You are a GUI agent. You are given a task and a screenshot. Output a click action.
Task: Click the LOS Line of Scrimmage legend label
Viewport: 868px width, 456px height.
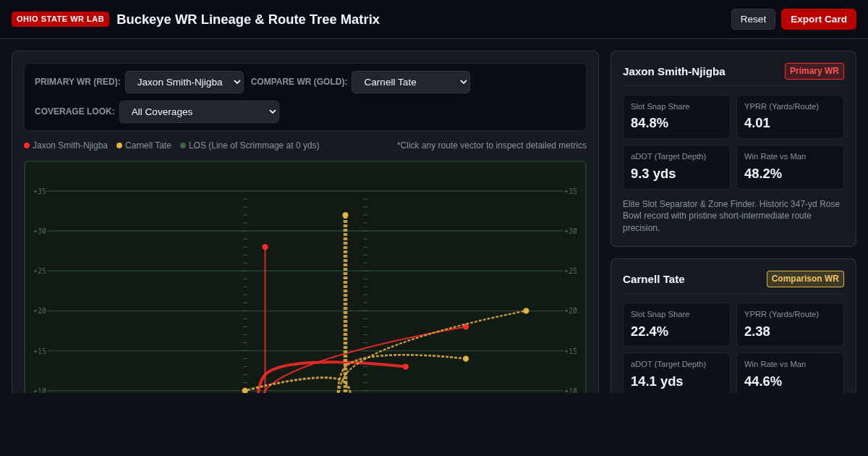254,145
